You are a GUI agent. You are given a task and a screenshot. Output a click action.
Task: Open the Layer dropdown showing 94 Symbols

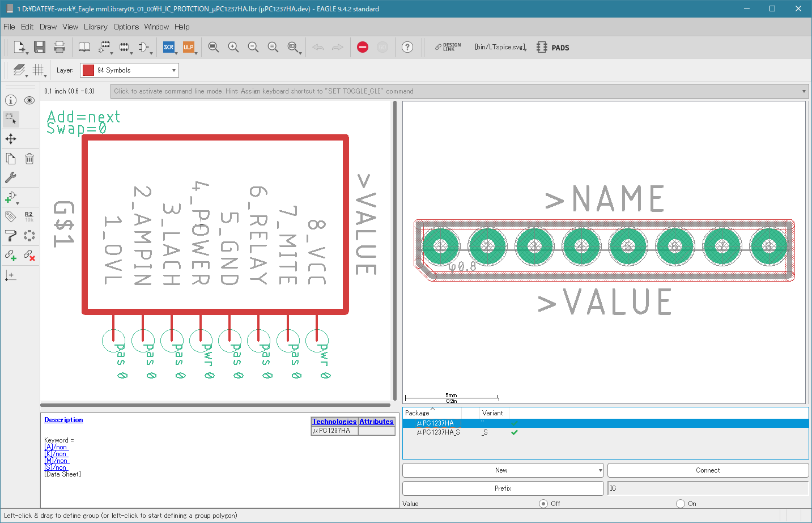tap(129, 70)
